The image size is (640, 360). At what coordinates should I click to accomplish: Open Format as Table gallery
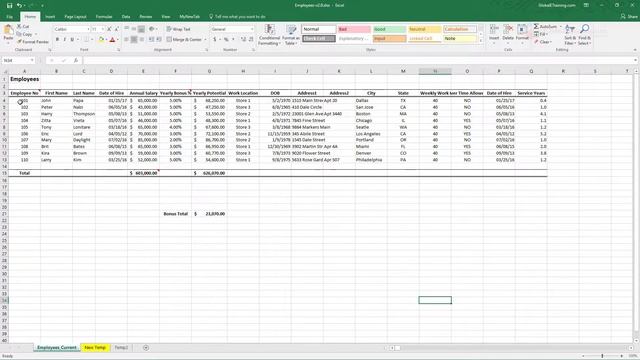pos(291,35)
